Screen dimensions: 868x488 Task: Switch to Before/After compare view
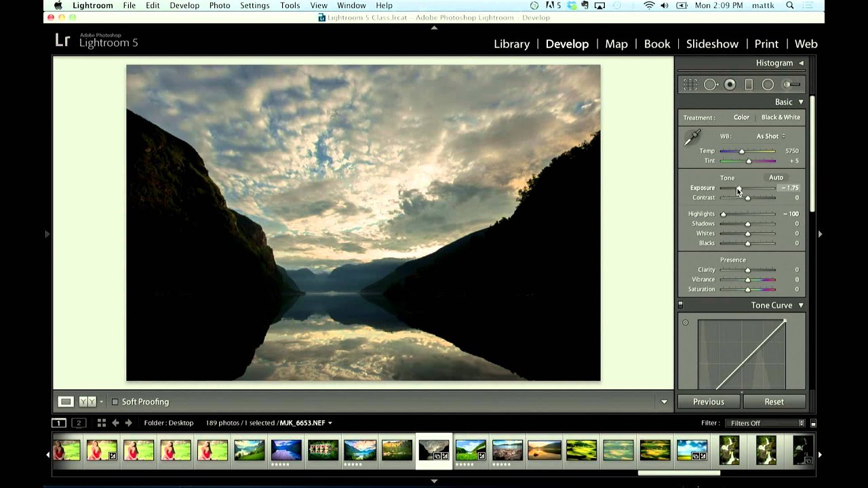pos(87,402)
